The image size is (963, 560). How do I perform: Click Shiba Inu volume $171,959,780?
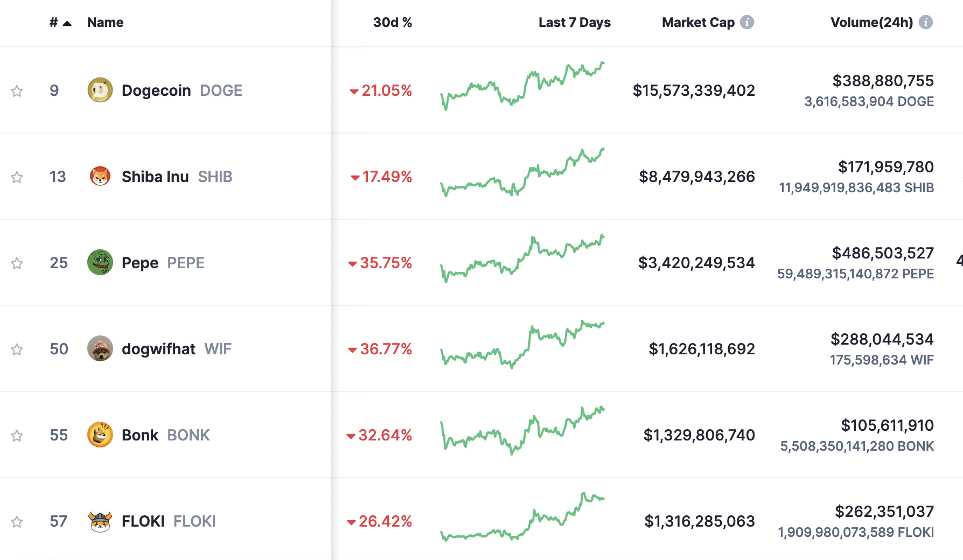pyautogui.click(x=886, y=167)
